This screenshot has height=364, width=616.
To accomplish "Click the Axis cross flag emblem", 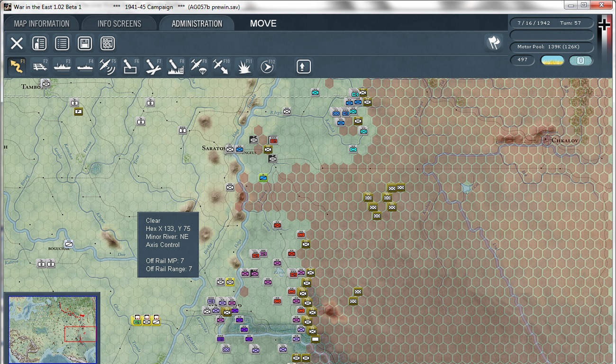I will pos(604,24).
